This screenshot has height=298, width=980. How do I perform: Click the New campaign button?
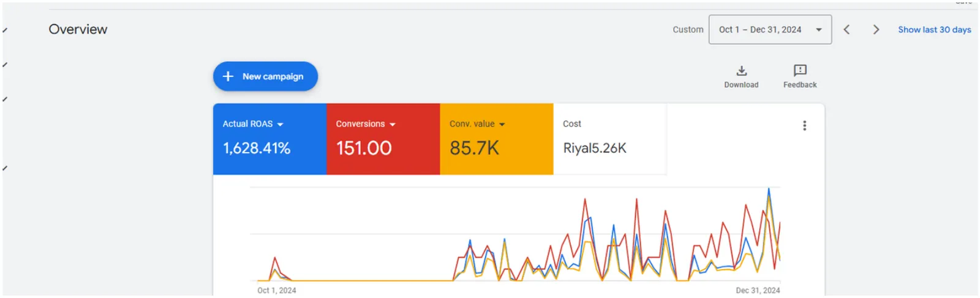pyautogui.click(x=265, y=76)
